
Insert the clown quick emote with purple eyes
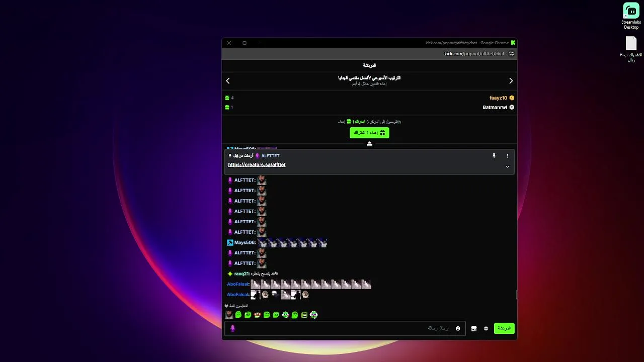314,315
